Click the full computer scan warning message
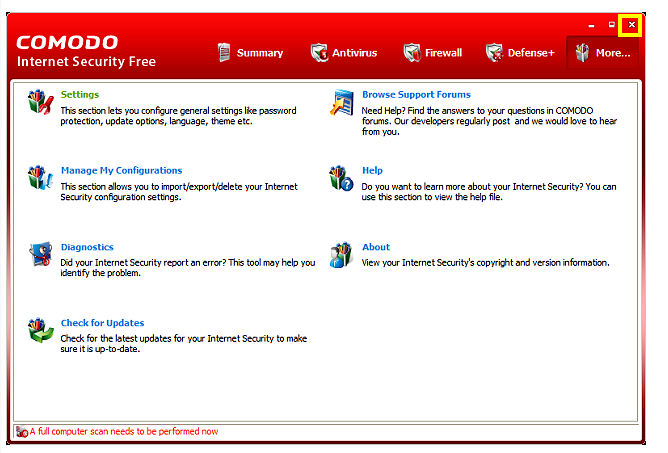Screen dimensions: 668x453 (x=124, y=431)
